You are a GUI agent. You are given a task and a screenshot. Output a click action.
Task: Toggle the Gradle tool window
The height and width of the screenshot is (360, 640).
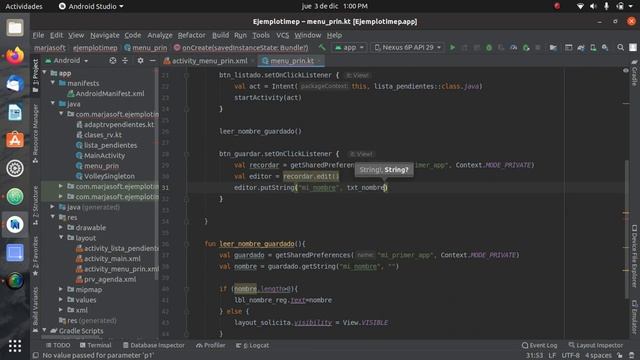pos(634,73)
